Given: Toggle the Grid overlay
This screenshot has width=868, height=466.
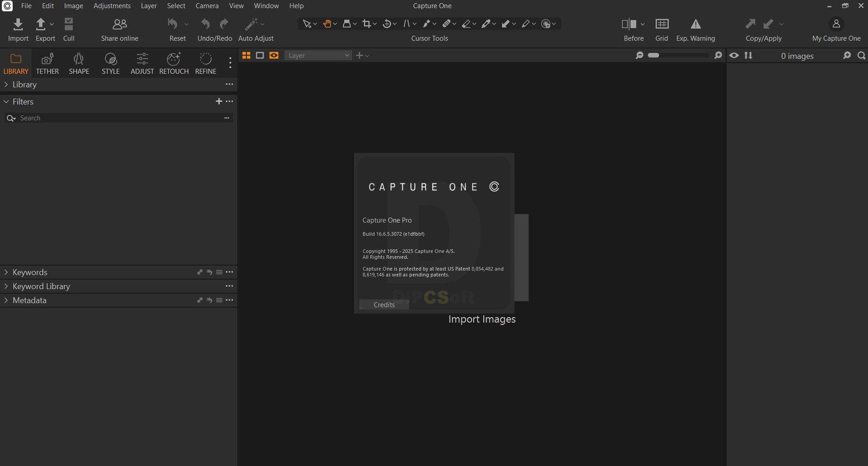Looking at the screenshot, I should point(662,24).
